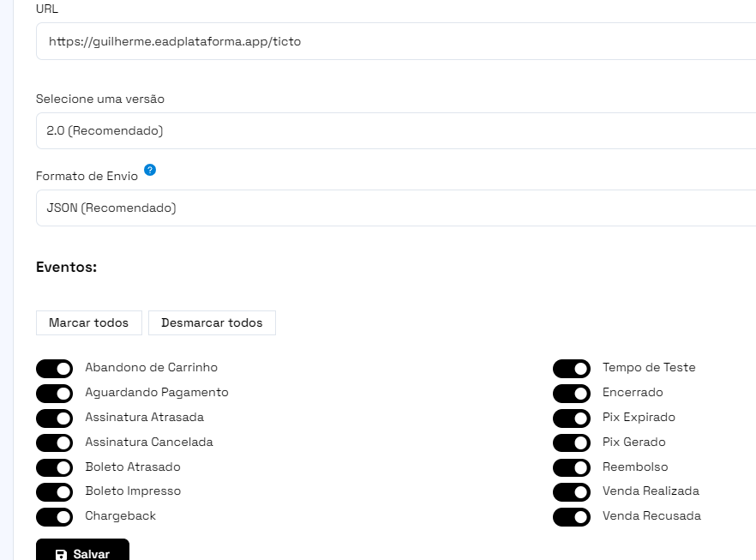756x560 pixels.
Task: Toggle the Venda Recusada switch
Action: 572,517
